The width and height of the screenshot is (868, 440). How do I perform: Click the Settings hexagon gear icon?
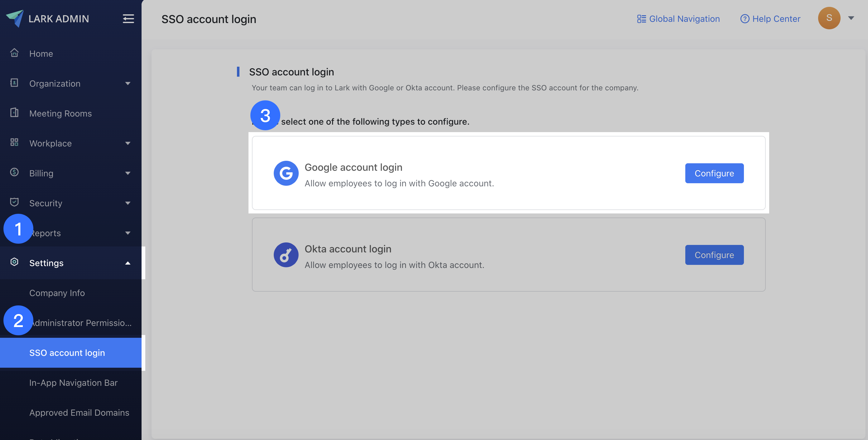coord(14,262)
